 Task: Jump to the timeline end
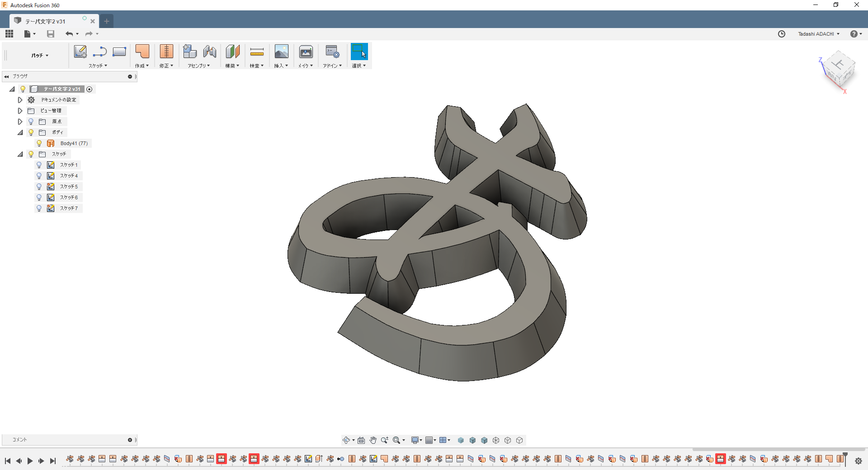53,461
